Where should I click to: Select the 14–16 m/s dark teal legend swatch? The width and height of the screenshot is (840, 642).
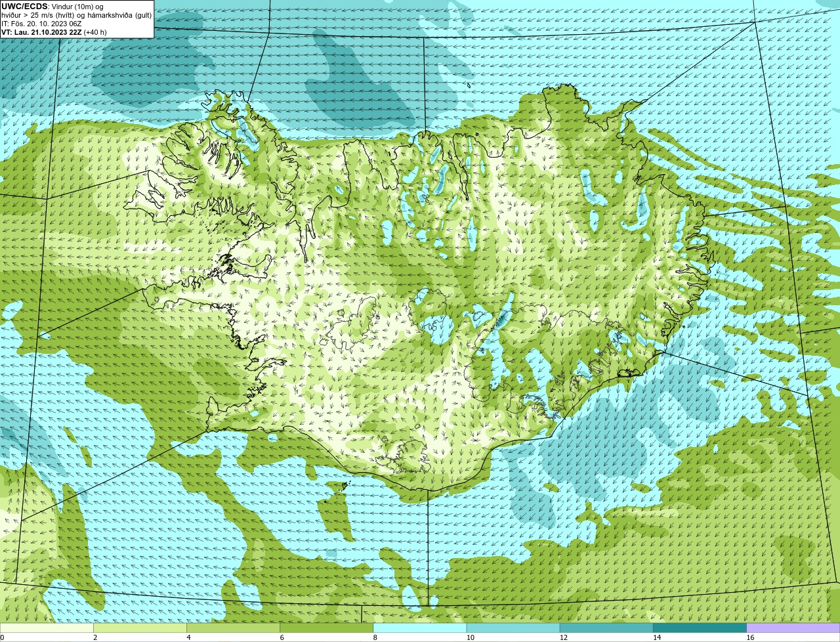[700, 628]
